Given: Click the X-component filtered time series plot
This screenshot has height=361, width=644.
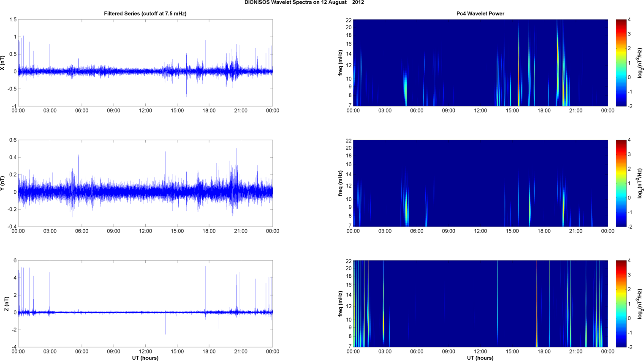Looking at the screenshot, I should click(145, 63).
